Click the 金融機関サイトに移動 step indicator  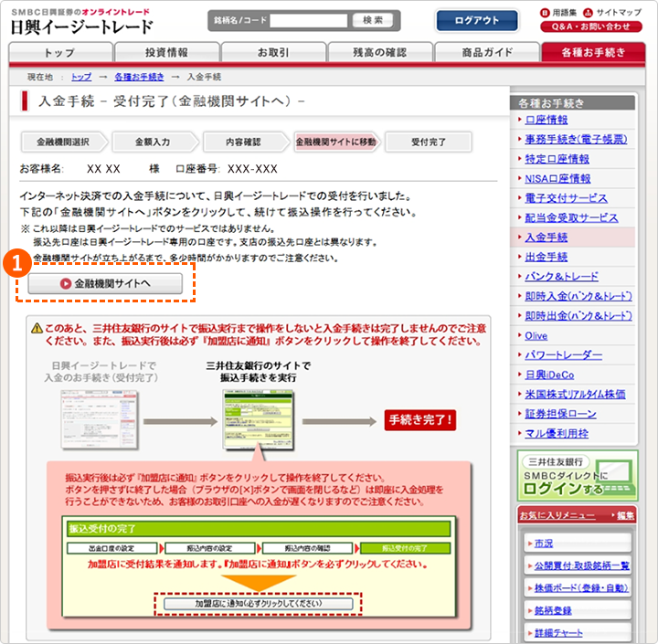point(335,143)
